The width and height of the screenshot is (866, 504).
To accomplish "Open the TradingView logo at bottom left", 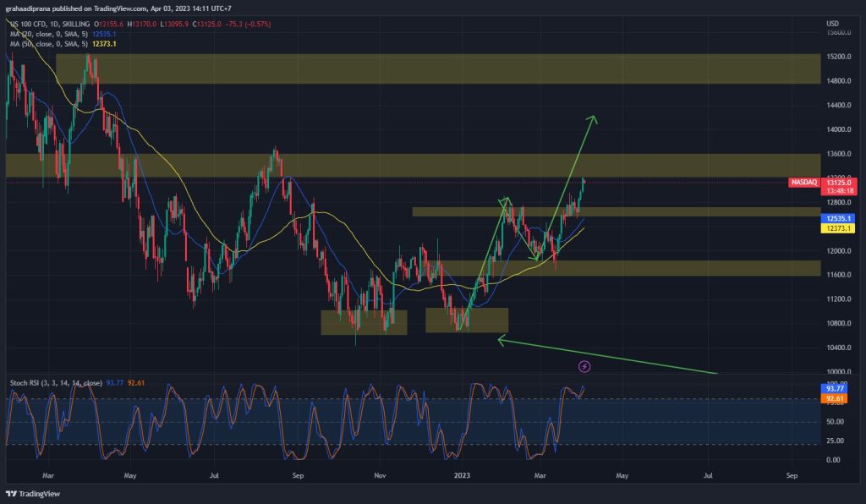I will (x=33, y=494).
